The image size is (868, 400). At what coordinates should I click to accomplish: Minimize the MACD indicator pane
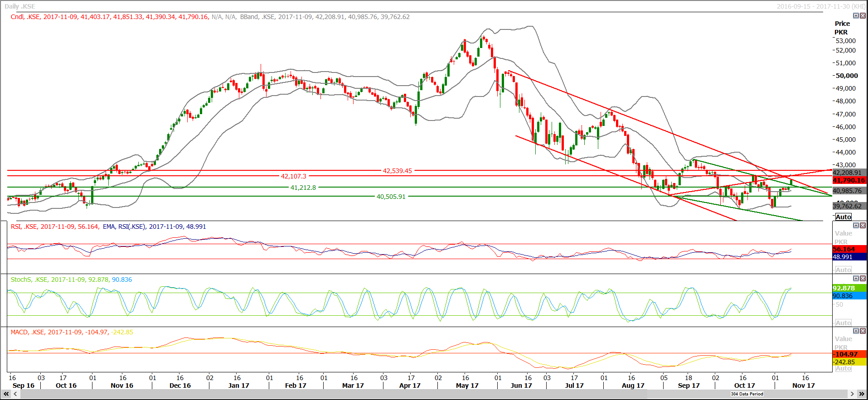point(856,331)
